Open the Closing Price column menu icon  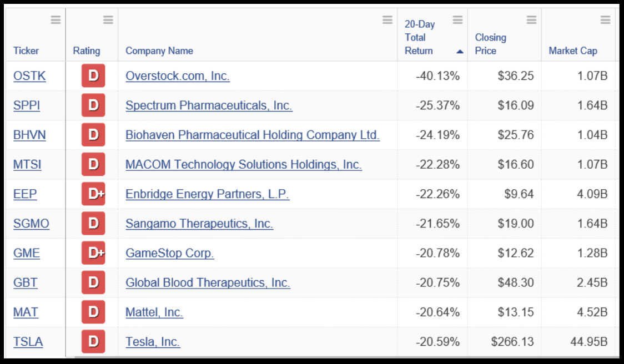click(531, 19)
